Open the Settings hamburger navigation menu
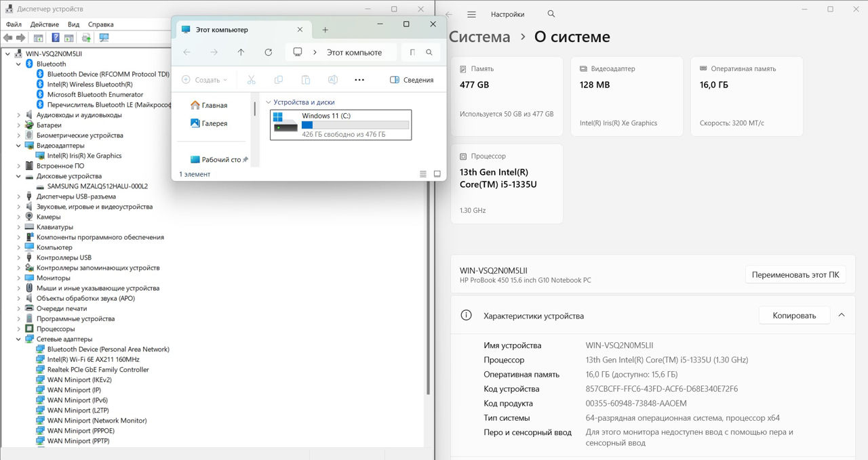Screen dimensions: 868x460 click(472, 14)
